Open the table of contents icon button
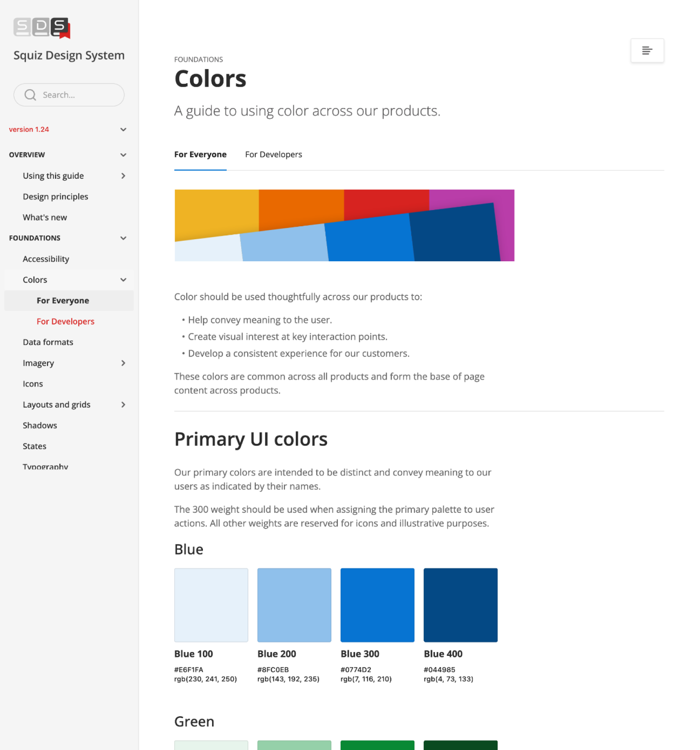 click(x=647, y=50)
